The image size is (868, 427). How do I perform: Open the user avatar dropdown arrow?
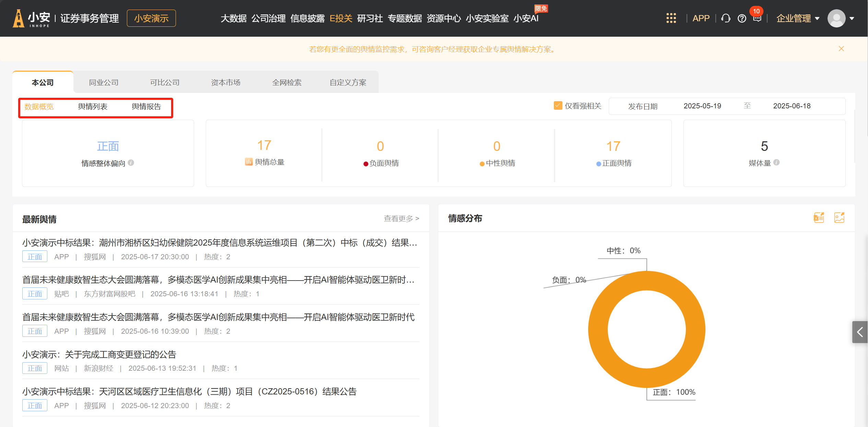pyautogui.click(x=852, y=19)
